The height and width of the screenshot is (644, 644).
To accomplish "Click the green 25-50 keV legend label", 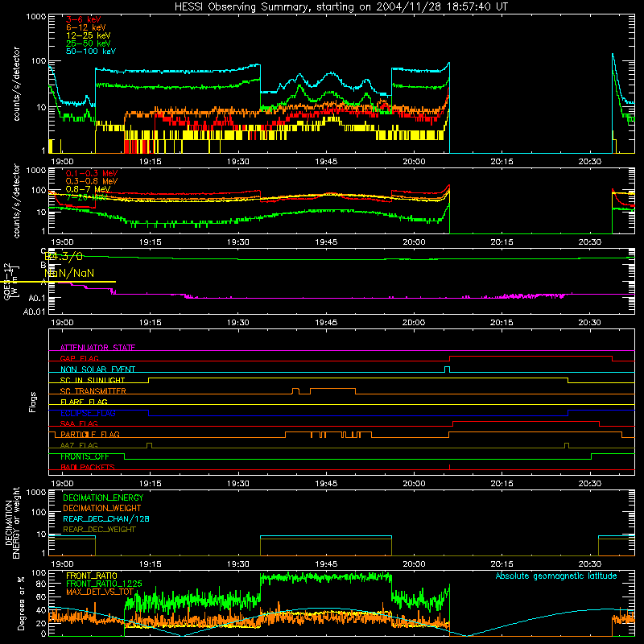I will 88,43.
